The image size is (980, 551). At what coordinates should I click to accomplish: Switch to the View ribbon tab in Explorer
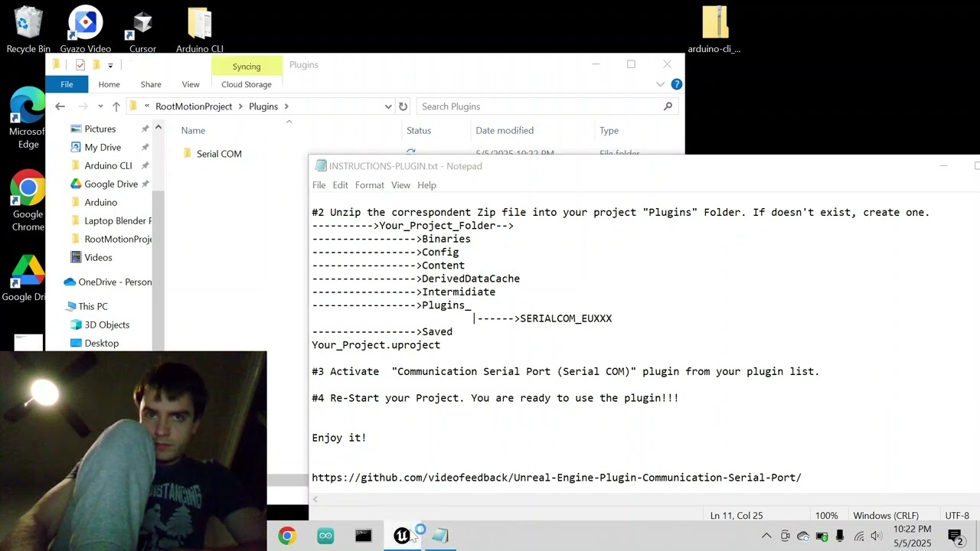point(191,84)
